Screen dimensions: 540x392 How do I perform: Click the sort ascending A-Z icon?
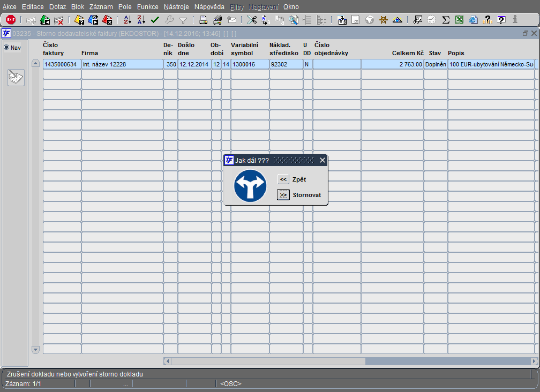127,20
